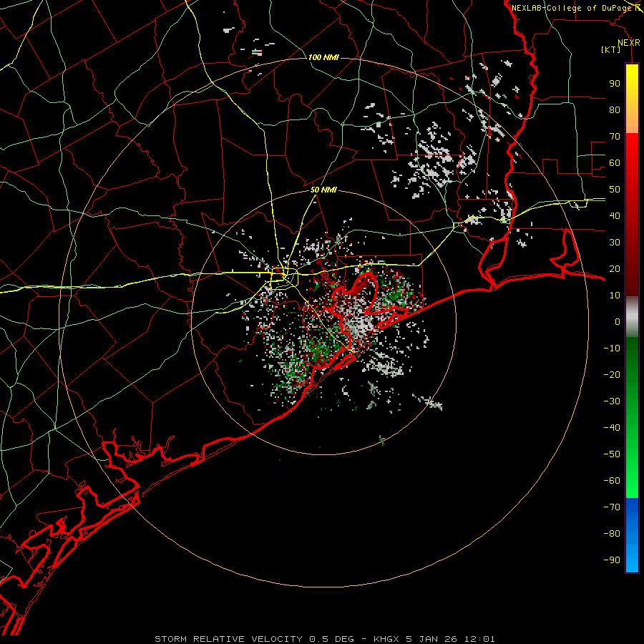Click the -40 value on the velocity scale
Screen dimensions: 644x644
612,428
